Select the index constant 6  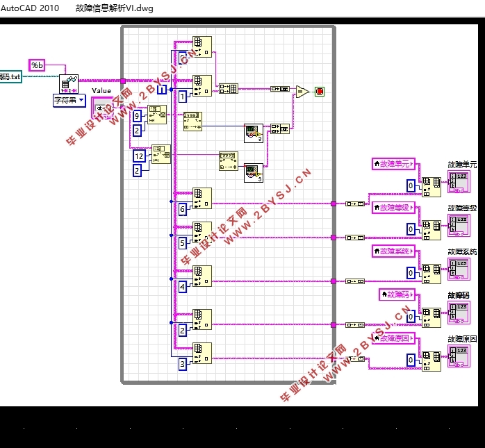pos(183,209)
